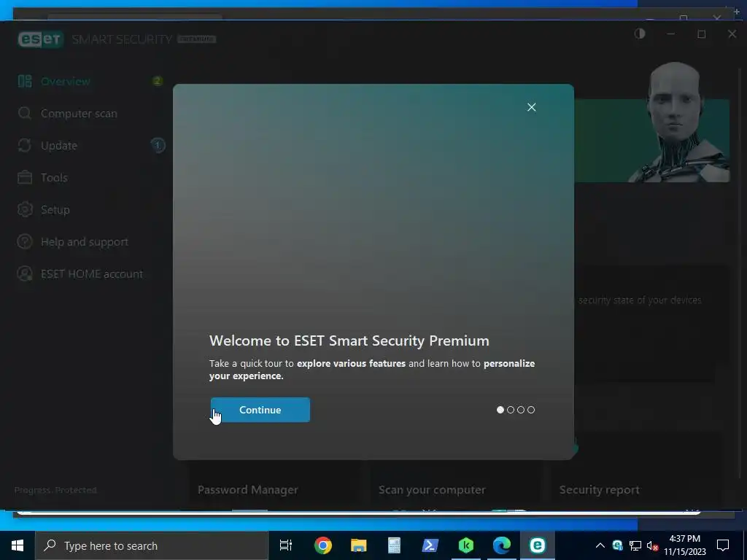Click 'Progress. Protected.' footer text
The image size is (747, 560).
click(55, 490)
